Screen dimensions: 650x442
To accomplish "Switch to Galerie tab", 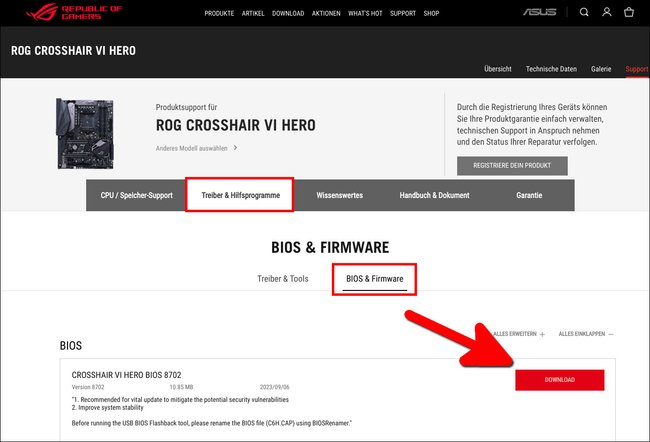I will click(x=601, y=69).
